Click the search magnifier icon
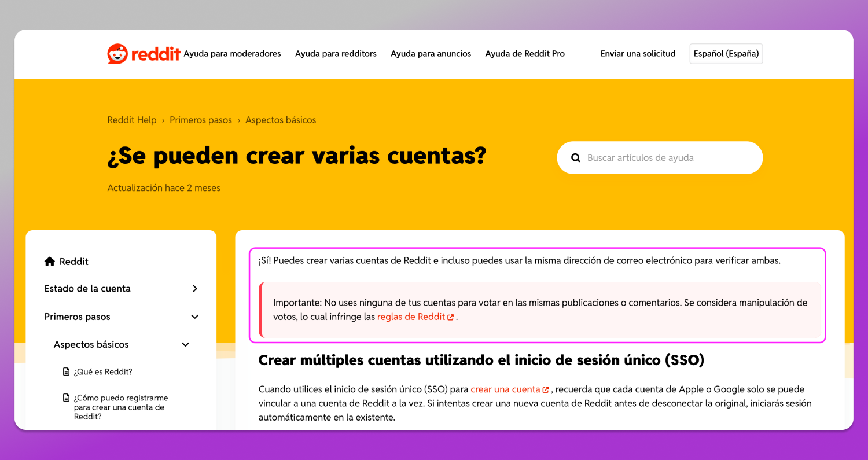Viewport: 868px width, 460px height. [x=575, y=157]
